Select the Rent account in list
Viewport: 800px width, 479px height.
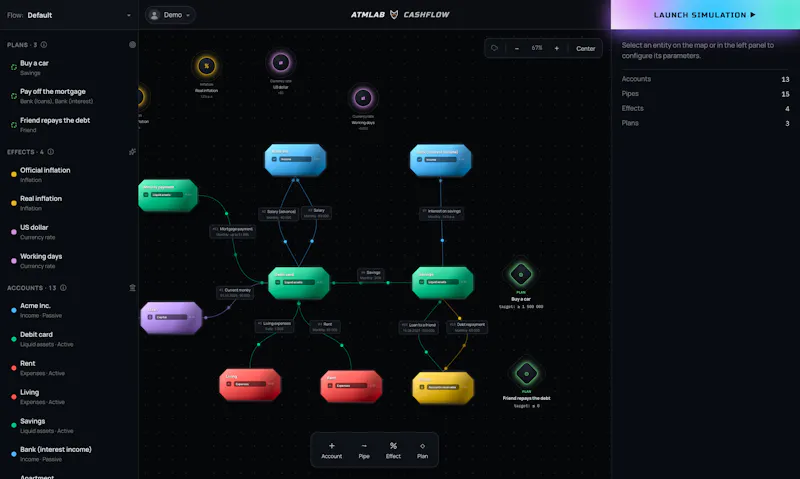[x=69, y=368]
